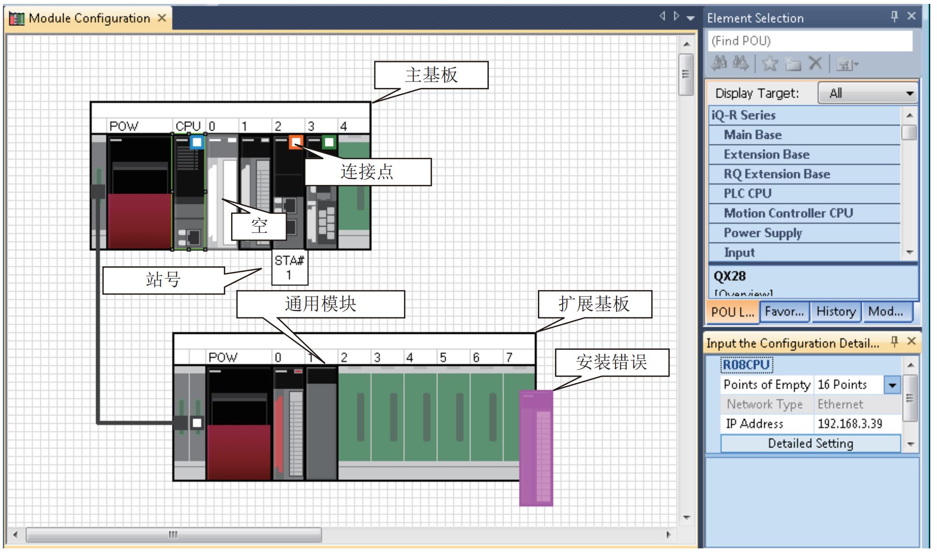Open the Display Target dropdown
Image resolution: width=937 pixels, height=560 pixels.
pyautogui.click(x=868, y=93)
